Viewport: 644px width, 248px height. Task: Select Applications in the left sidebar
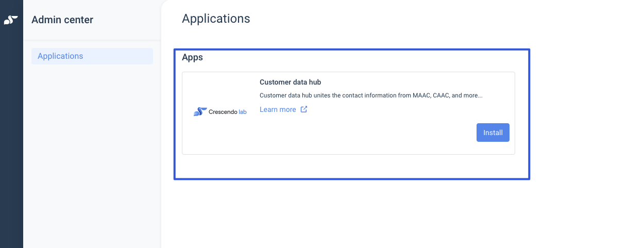click(x=60, y=56)
